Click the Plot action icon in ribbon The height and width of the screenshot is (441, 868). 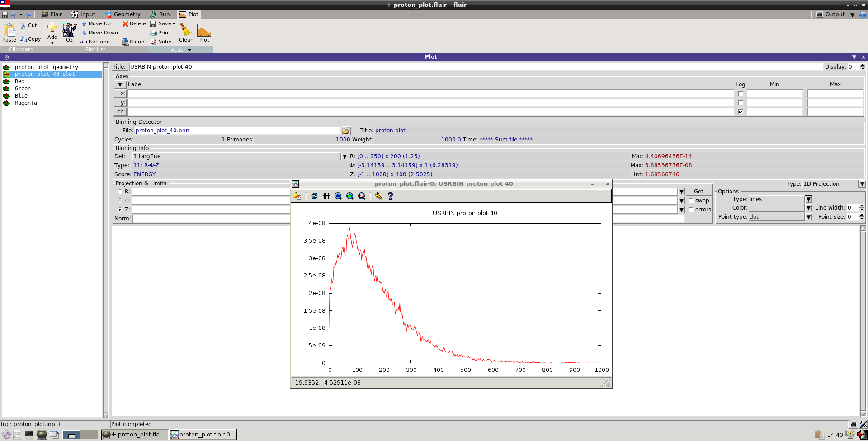coord(204,32)
